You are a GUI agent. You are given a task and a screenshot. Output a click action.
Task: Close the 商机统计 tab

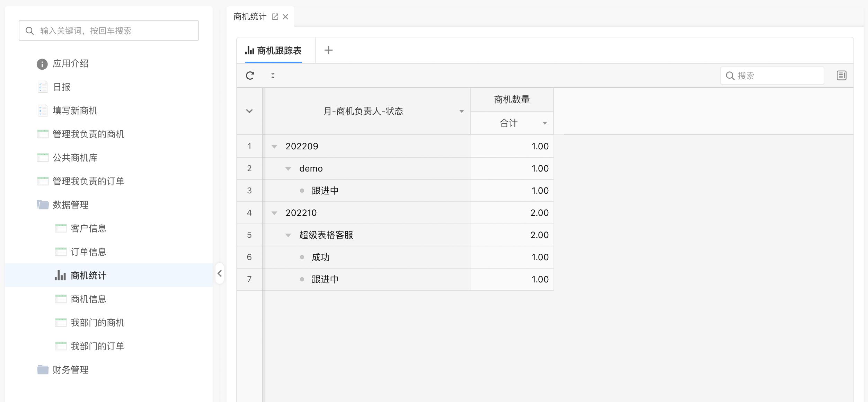[285, 17]
